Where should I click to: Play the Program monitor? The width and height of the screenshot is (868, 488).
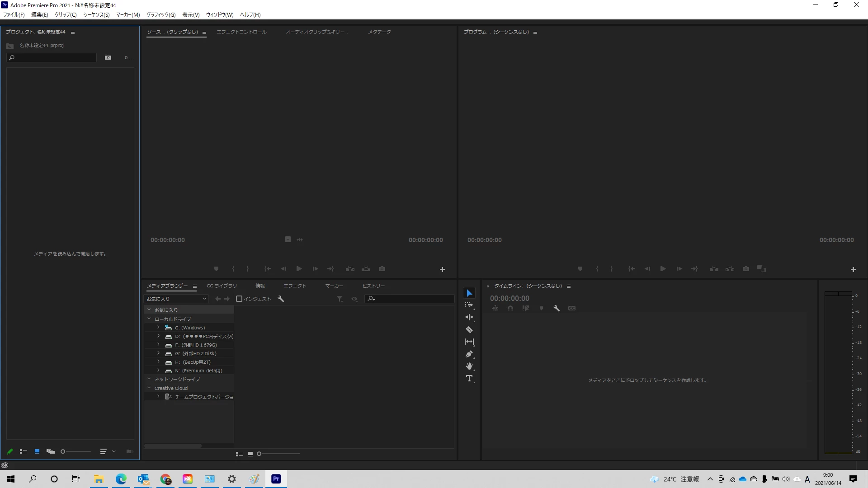tap(663, 269)
